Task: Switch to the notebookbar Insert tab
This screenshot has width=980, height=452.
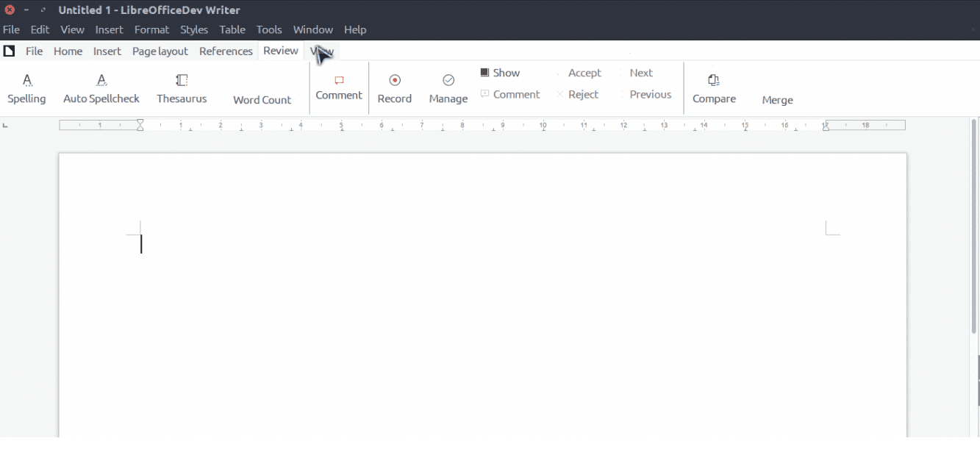Action: (x=107, y=51)
